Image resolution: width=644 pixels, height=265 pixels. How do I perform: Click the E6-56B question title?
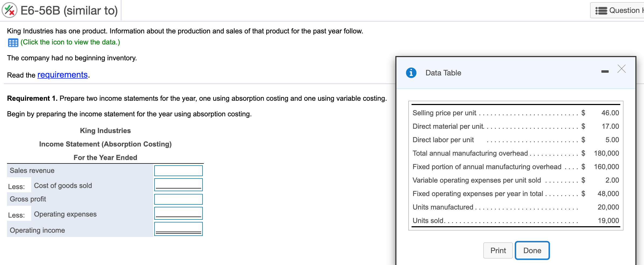[x=67, y=10]
